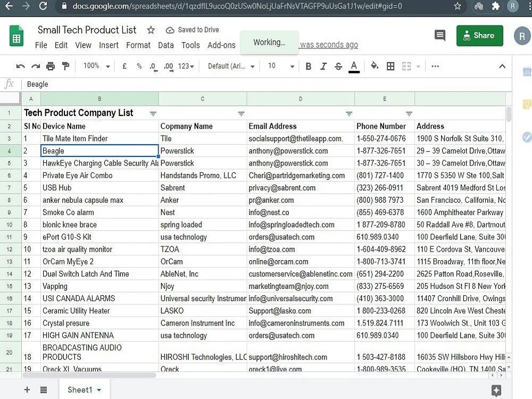Viewport: 532px width, 399px height.
Task: Open the View menu
Action: tap(83, 45)
